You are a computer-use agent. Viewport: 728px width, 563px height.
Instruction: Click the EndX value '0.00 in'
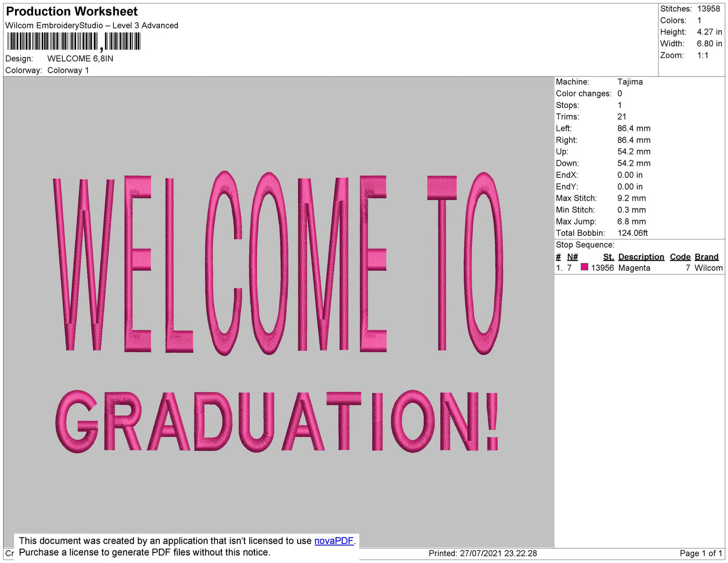[x=630, y=175]
